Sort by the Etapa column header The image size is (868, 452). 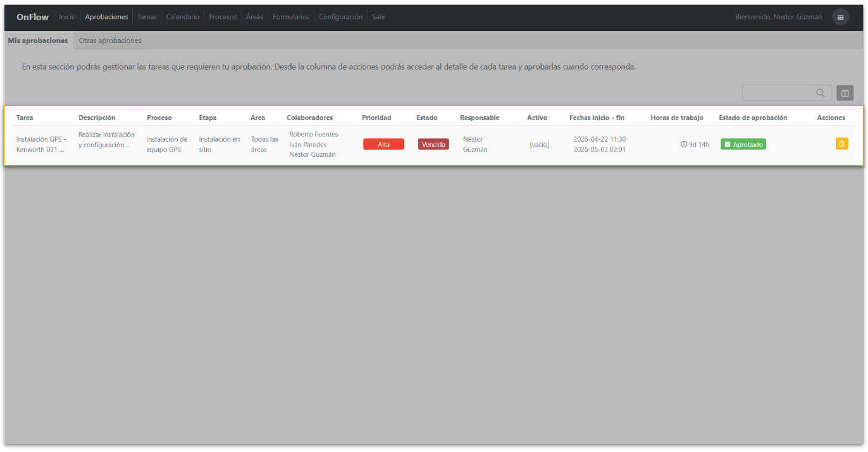click(208, 118)
